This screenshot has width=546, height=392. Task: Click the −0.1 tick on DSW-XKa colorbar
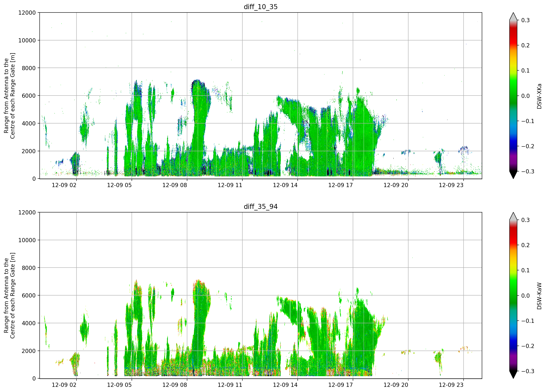[528, 121]
